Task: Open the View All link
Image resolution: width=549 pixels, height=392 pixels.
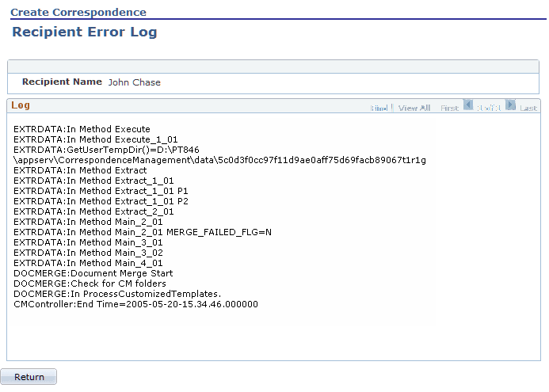Action: coord(414,108)
